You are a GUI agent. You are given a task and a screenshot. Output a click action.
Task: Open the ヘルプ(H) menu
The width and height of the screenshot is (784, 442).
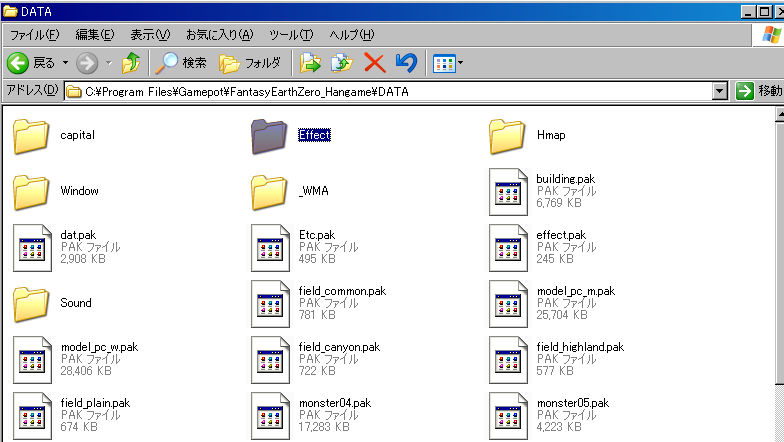click(x=352, y=34)
